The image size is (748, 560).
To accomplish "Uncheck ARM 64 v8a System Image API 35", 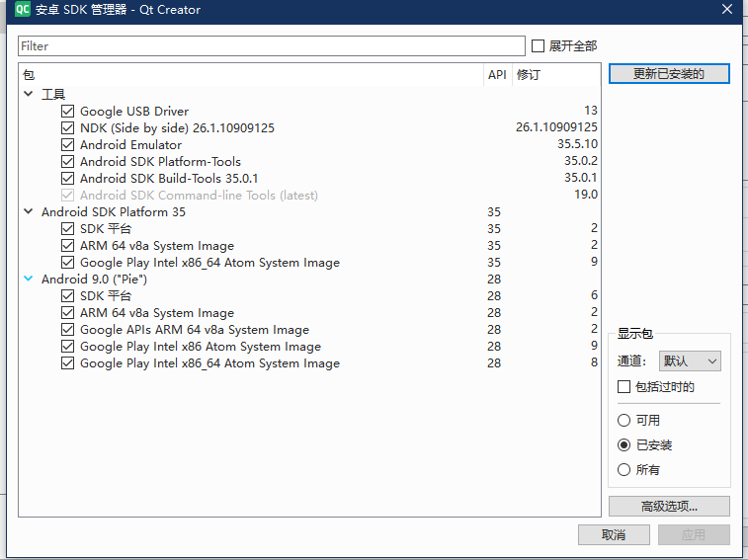I will click(68, 245).
